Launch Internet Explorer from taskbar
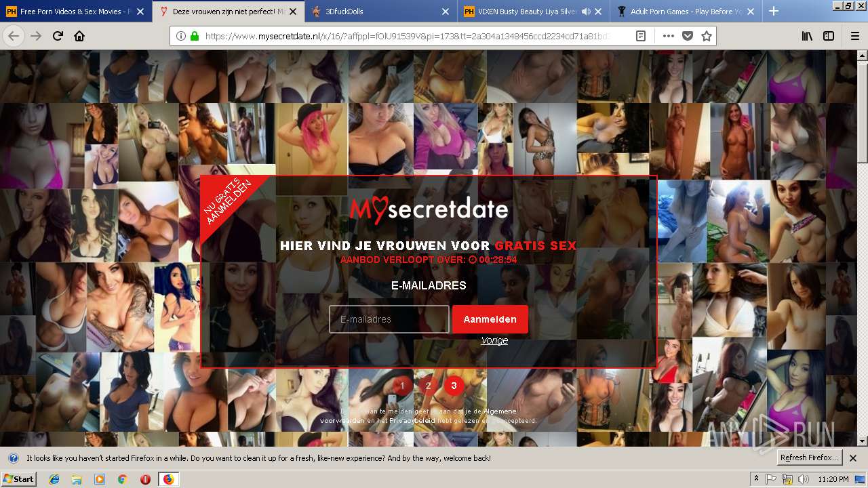The height and width of the screenshot is (488, 868). [54, 479]
